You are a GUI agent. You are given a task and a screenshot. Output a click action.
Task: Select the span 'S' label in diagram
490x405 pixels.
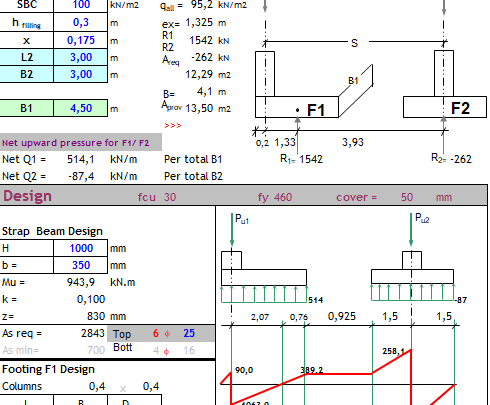point(354,43)
